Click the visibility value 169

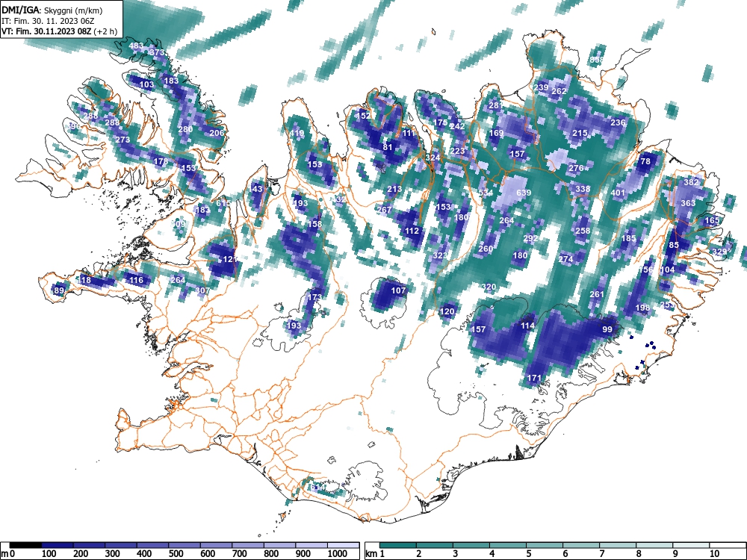pos(497,133)
